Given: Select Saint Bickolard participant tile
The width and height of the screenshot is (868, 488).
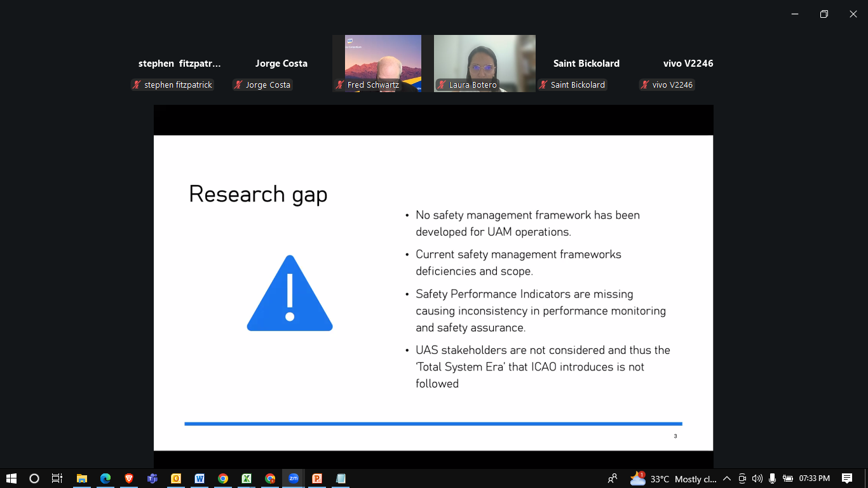Looking at the screenshot, I should point(587,64).
